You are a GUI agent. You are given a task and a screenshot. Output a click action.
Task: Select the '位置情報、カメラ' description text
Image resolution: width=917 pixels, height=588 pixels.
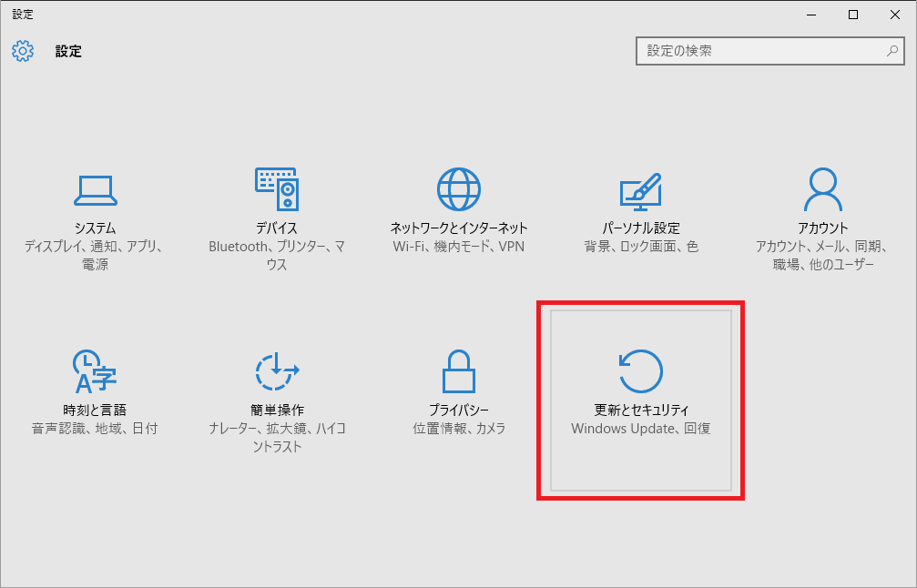click(459, 429)
